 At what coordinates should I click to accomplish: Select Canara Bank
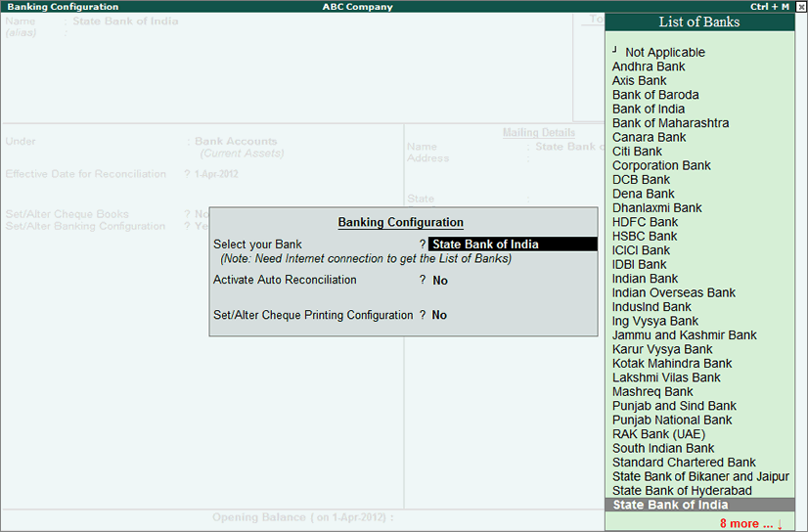[649, 138]
